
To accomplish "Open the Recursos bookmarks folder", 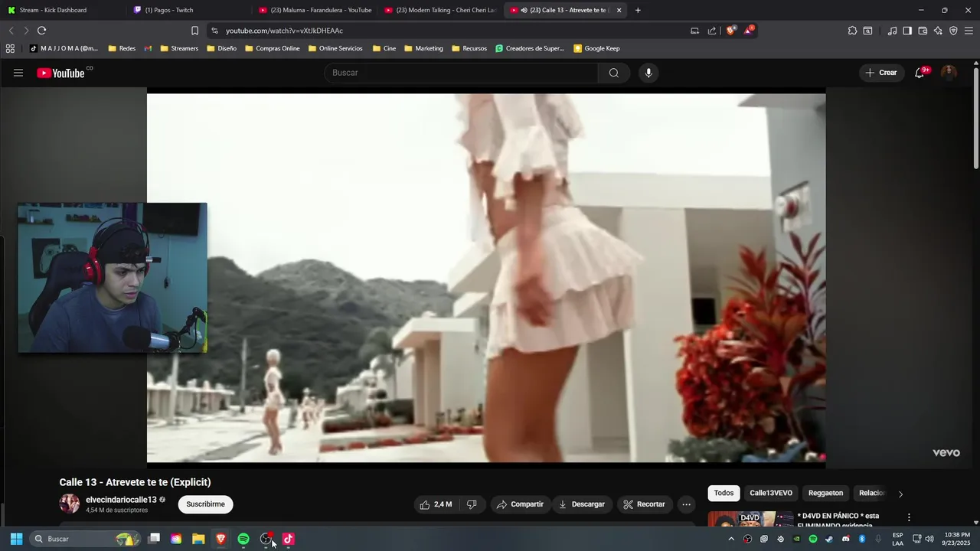I will click(x=469, y=48).
